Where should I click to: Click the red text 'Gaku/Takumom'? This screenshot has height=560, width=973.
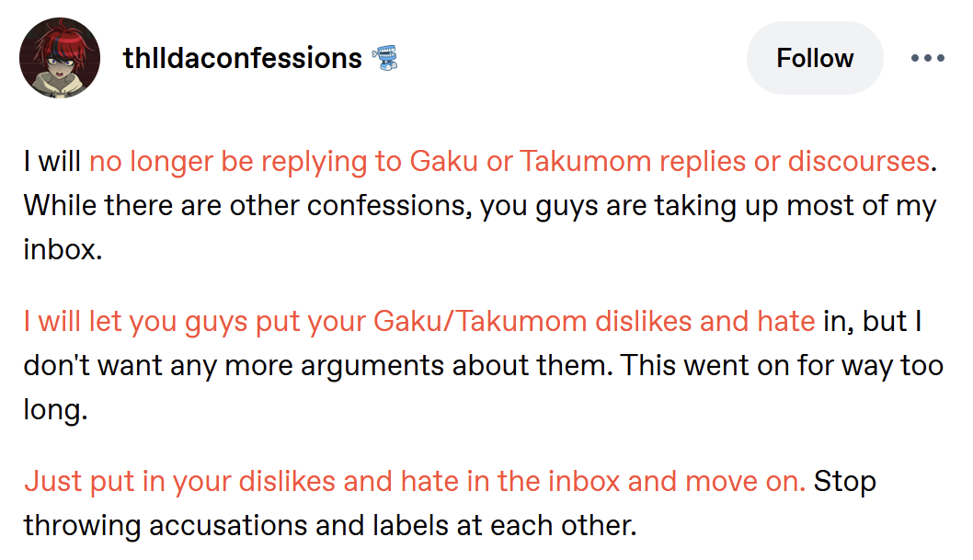click(x=480, y=322)
